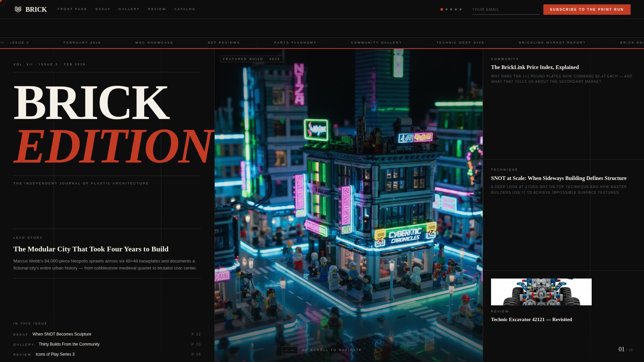Click Technic Deep Dive ticker entry
644x362 pixels.
pyautogui.click(x=460, y=43)
